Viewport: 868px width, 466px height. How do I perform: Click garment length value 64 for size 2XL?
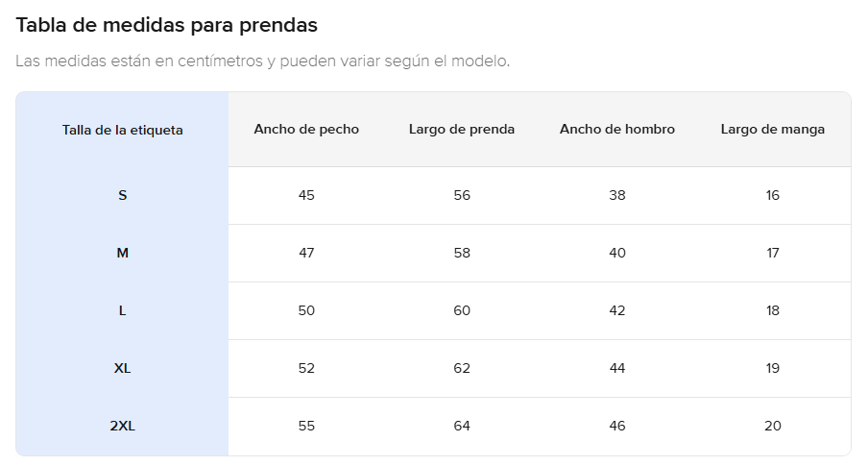(x=462, y=426)
